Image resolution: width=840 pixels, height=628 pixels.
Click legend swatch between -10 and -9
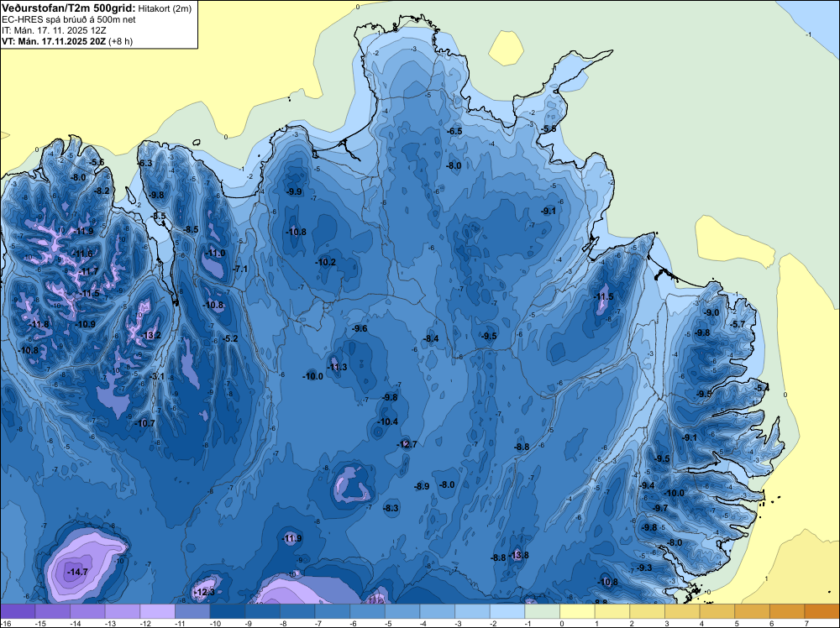(228, 611)
